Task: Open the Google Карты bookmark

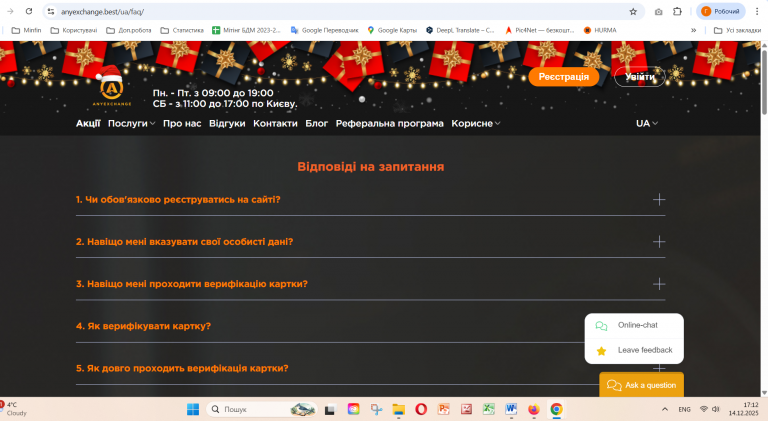Action: point(392,30)
